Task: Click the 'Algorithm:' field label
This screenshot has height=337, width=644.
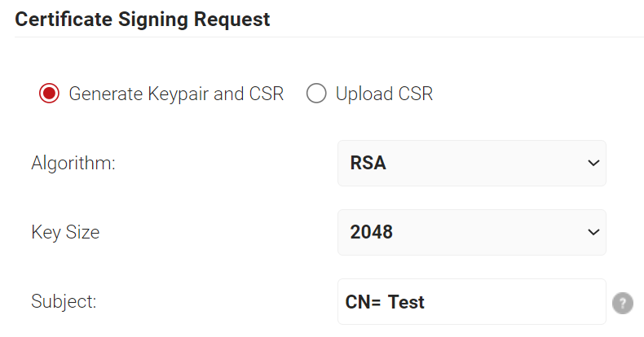Action: pyautogui.click(x=73, y=164)
